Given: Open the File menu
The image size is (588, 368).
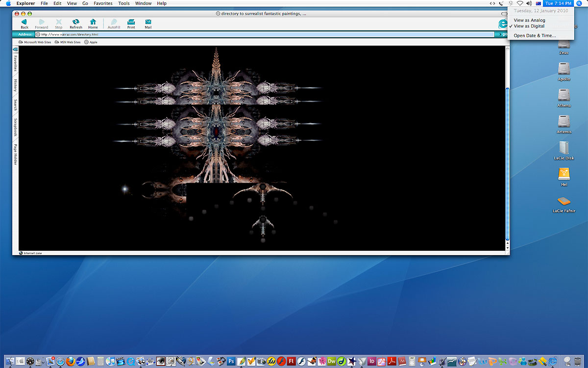Looking at the screenshot, I should click(44, 3).
